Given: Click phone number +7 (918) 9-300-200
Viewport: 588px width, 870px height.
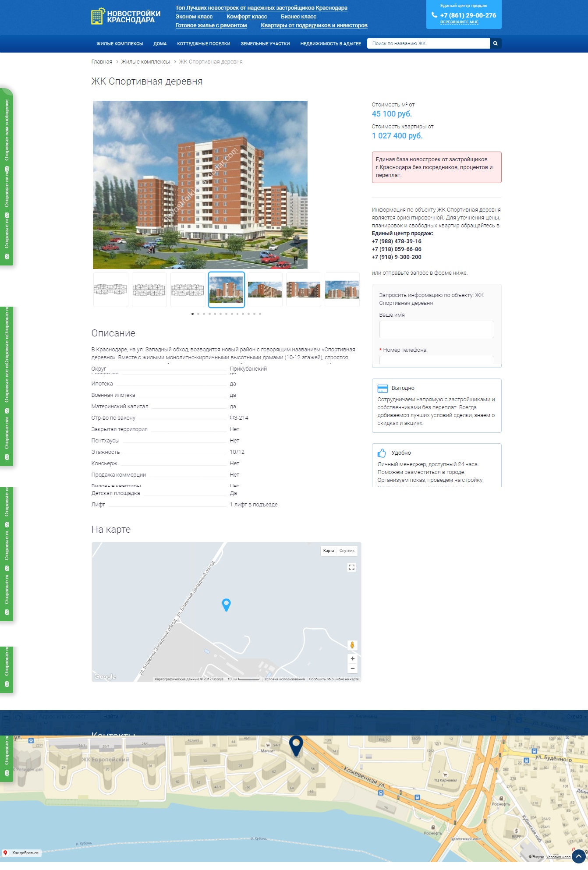Looking at the screenshot, I should point(397,257).
